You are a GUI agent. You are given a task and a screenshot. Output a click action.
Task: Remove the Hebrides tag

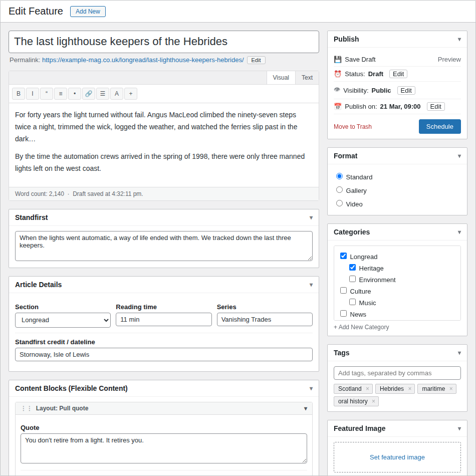tap(410, 389)
